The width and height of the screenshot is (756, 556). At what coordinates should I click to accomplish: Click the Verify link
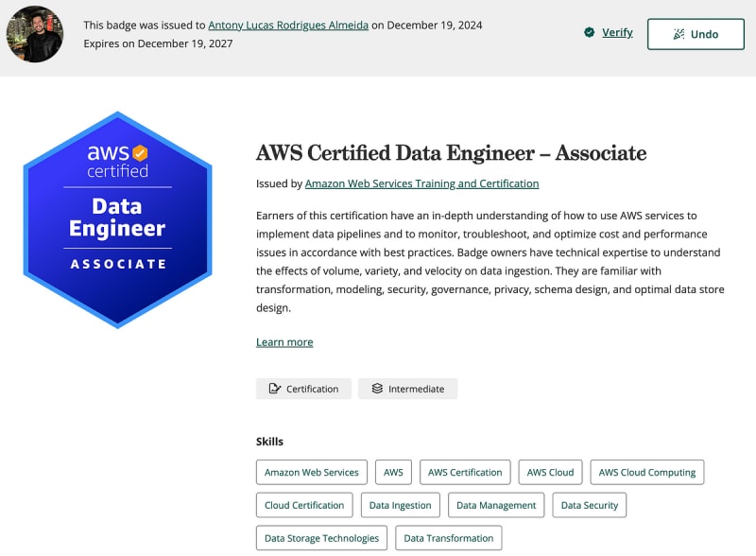pyautogui.click(x=617, y=32)
